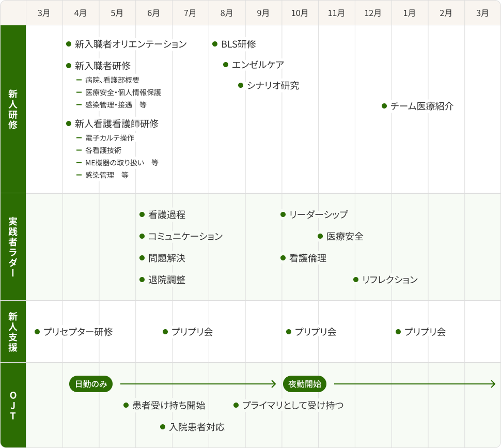The height and width of the screenshot is (448, 501).
Task: Select the 新人研修 row header
Action: 13,109
